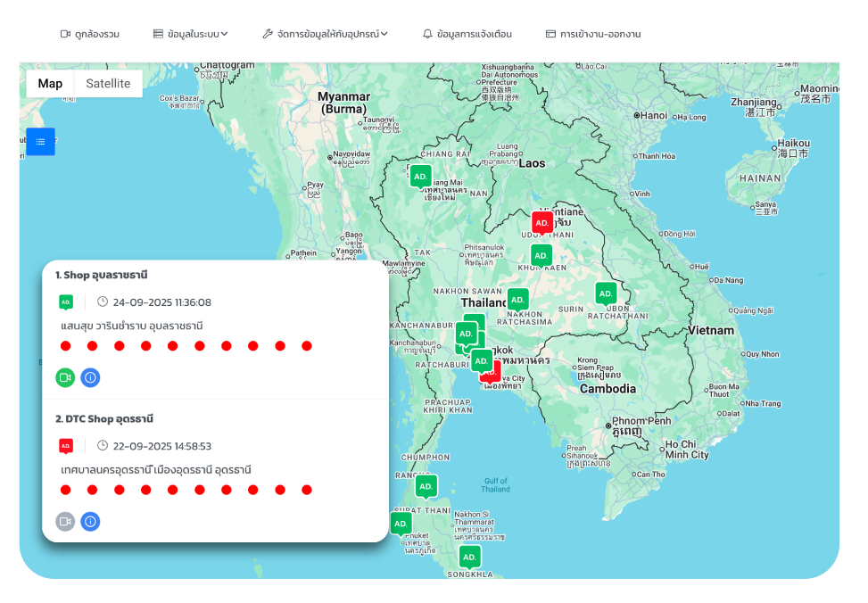This screenshot has width=868, height=603.
Task: Click gray camera icon for DTC Shop อุดรธานี
Action: (65, 521)
